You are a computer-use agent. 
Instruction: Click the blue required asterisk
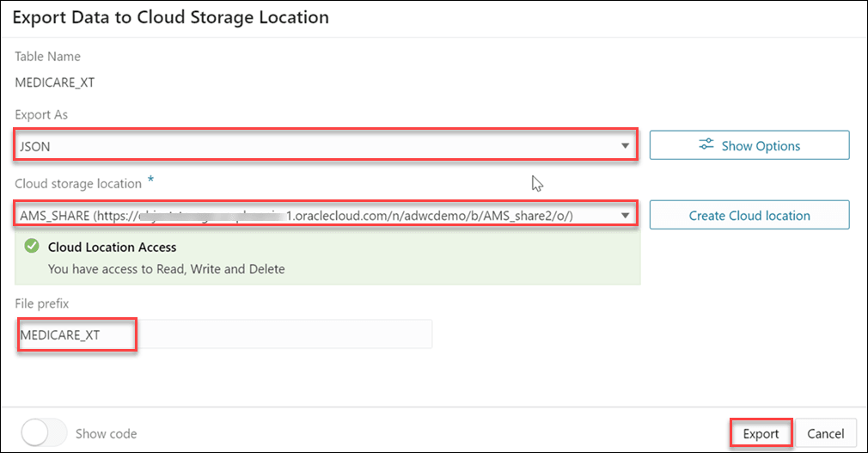(151, 179)
